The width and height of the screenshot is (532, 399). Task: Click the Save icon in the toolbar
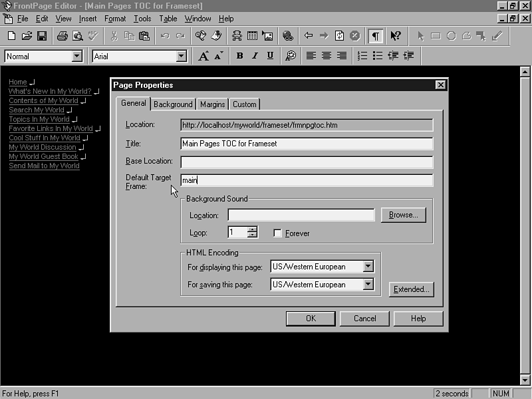(x=41, y=36)
